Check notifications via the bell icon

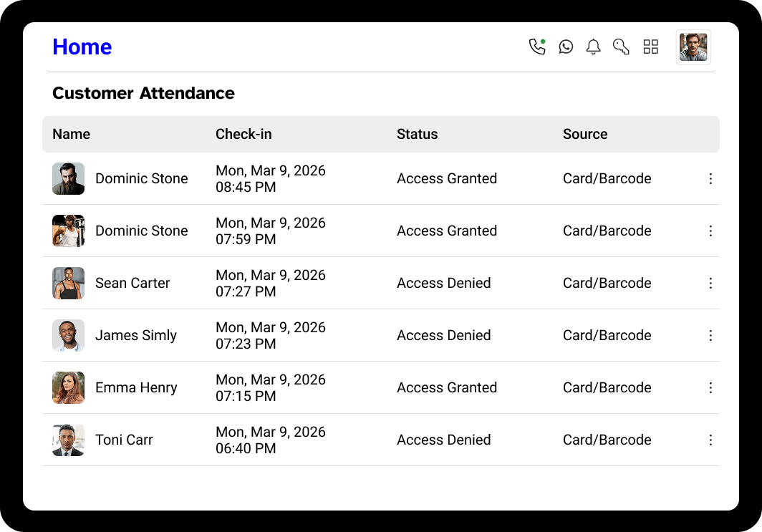pyautogui.click(x=593, y=47)
